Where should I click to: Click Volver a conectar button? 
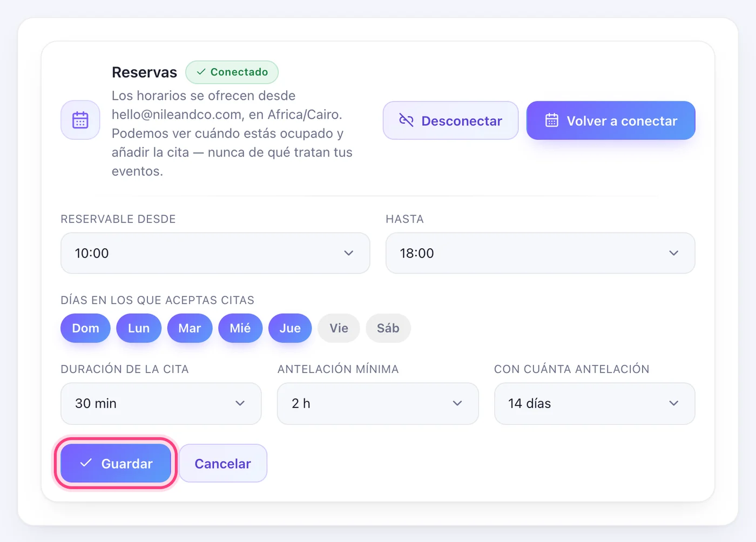611,120
